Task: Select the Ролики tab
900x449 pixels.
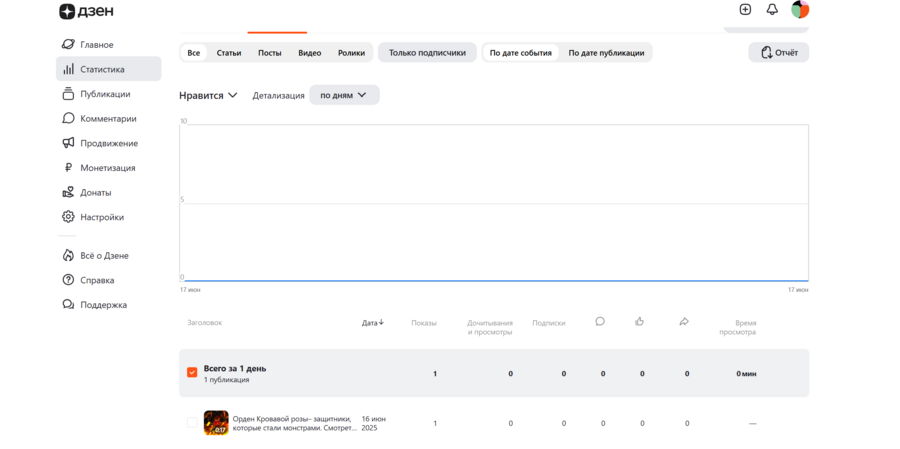Action: 351,53
